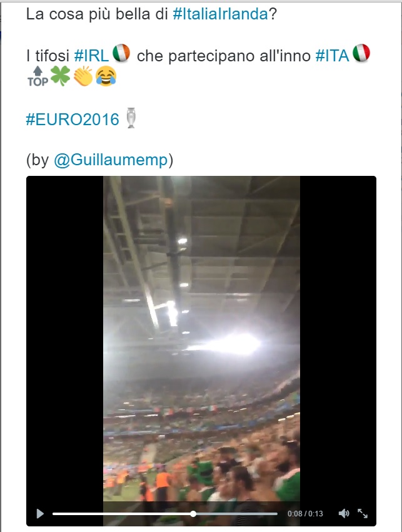
Task: Mute the video using the speaker icon
Action: point(344,514)
